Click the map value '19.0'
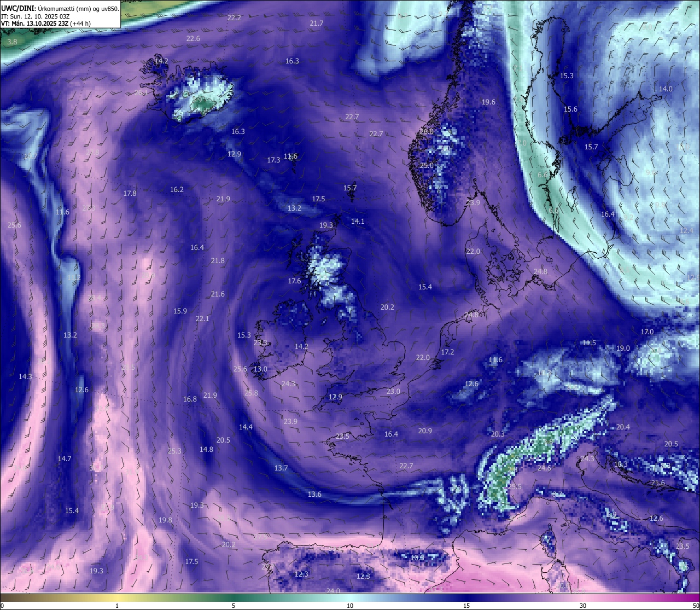Viewport: 700px width, 610px height. pos(623,348)
